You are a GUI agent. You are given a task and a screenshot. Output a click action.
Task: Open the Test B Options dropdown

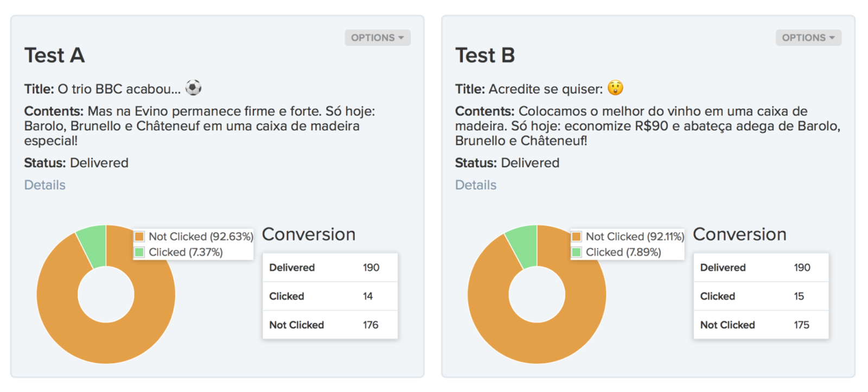pos(808,37)
